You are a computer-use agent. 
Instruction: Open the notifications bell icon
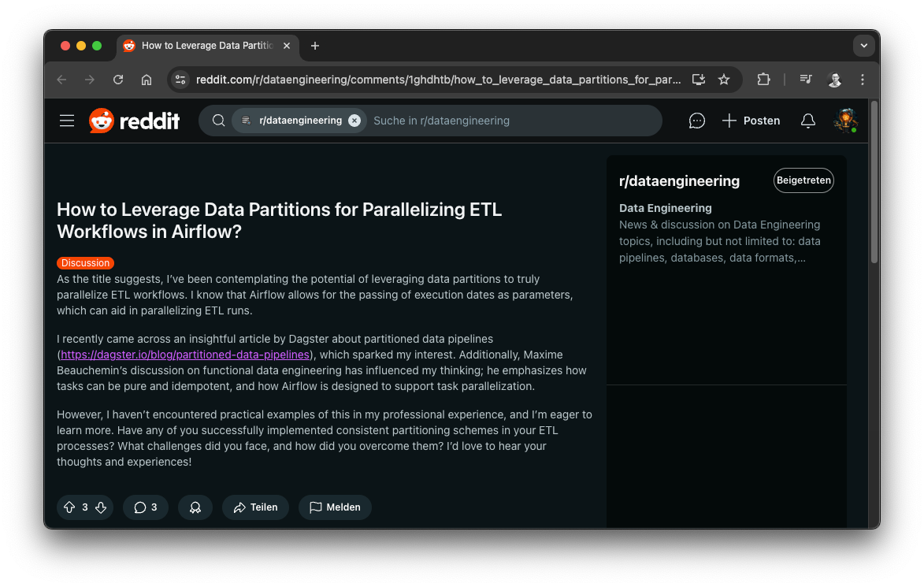pos(807,120)
